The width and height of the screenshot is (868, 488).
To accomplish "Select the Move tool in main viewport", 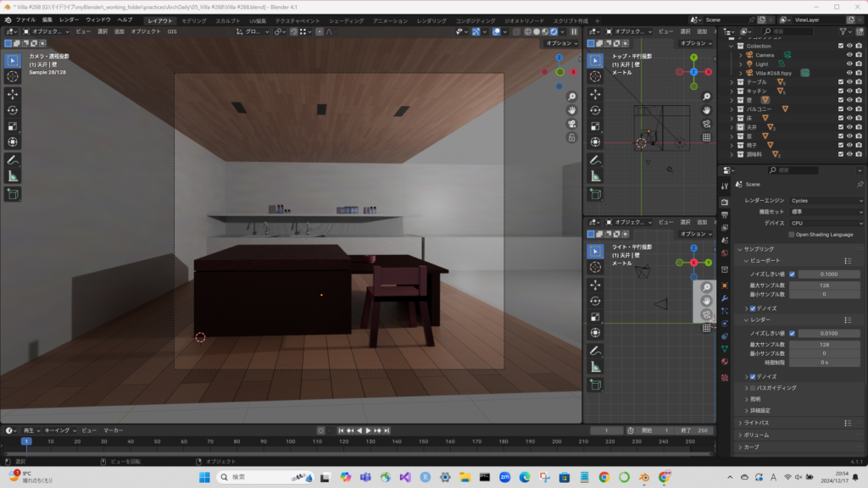I will pos(13,93).
